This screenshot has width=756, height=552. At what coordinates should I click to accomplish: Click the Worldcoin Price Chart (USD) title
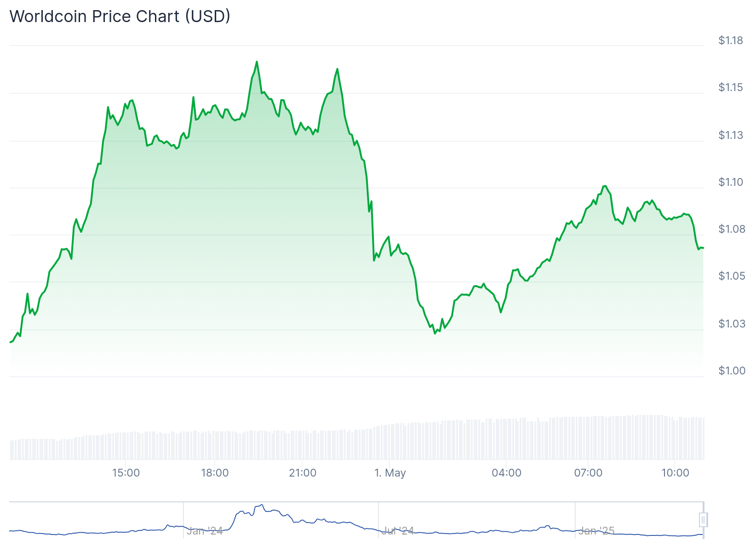point(120,17)
